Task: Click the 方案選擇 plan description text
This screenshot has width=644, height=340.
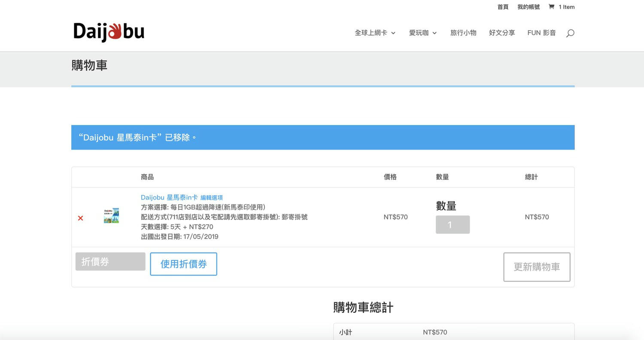Action: click(x=203, y=207)
